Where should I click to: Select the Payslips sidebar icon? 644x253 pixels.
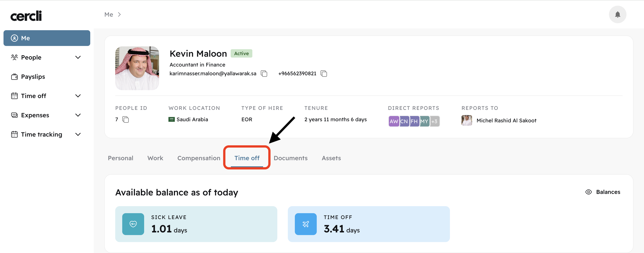(14, 76)
